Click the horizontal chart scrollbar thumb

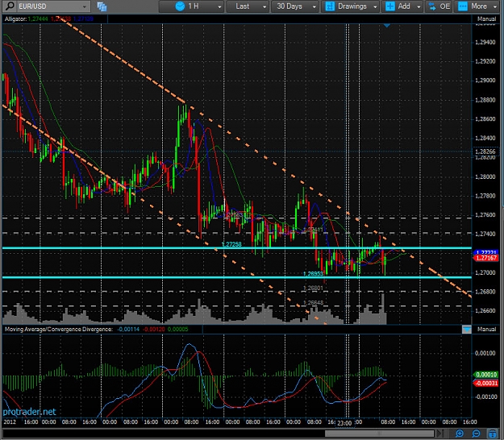(x=379, y=434)
